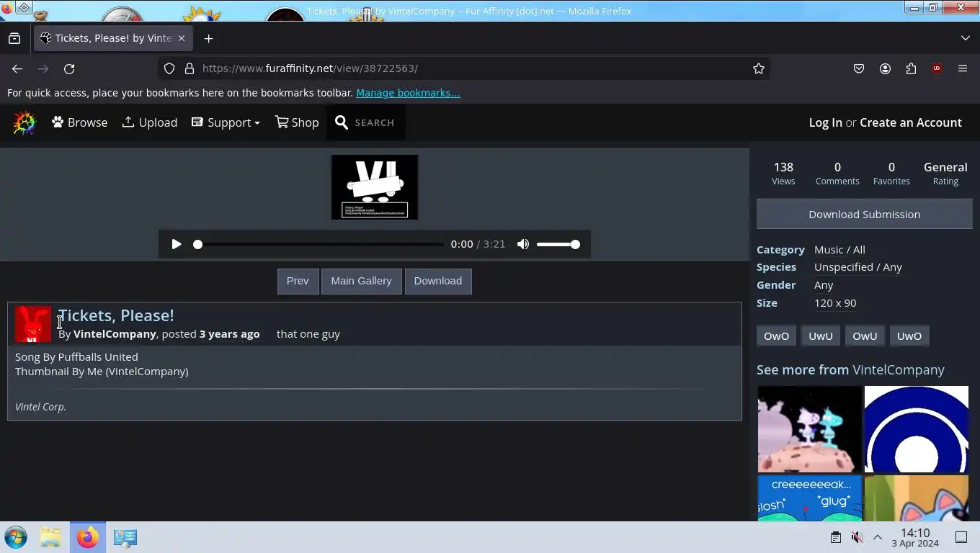Click Create an Account link
This screenshot has height=553, width=980.
pos(910,122)
